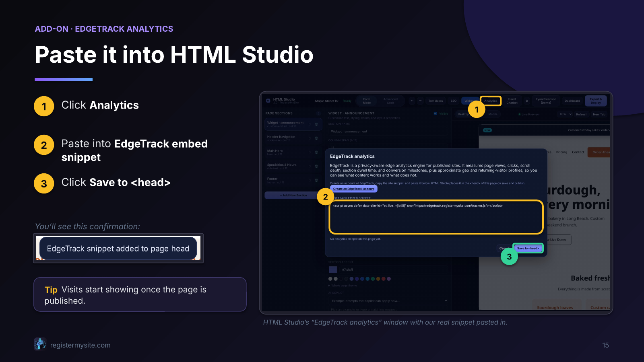Open the SEO panel
This screenshot has width=644, height=362.
coord(454,101)
